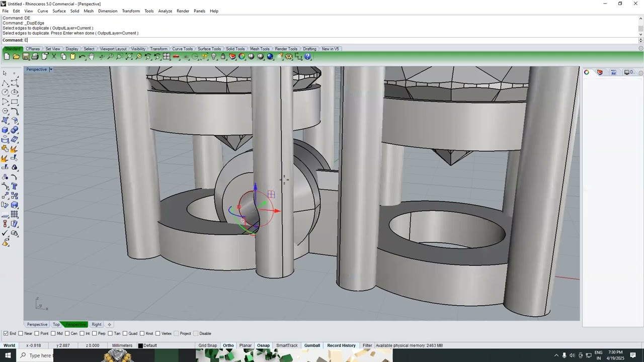The width and height of the screenshot is (644, 362).
Task: Click the Millimeters units status field
Action: (x=122, y=345)
